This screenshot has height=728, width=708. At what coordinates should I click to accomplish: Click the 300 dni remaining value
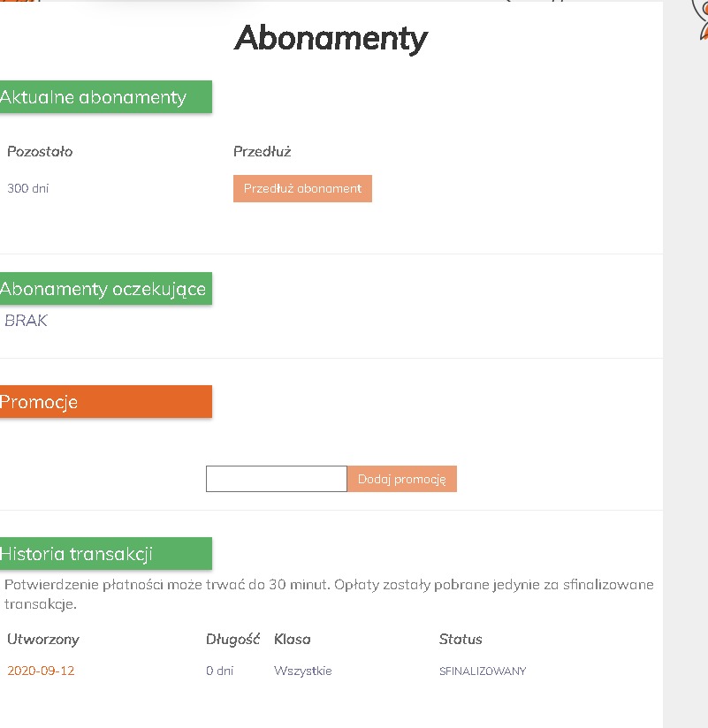pos(28,188)
